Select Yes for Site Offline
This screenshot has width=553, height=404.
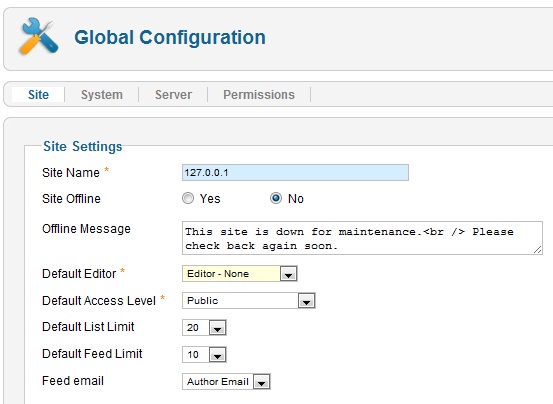pyautogui.click(x=188, y=198)
